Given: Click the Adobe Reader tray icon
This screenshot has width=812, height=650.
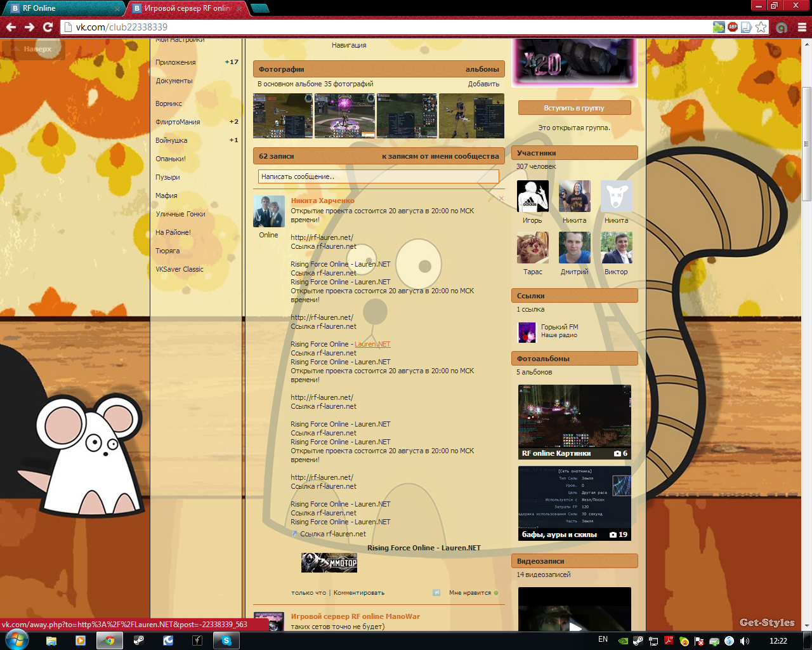Looking at the screenshot, I should tap(669, 641).
